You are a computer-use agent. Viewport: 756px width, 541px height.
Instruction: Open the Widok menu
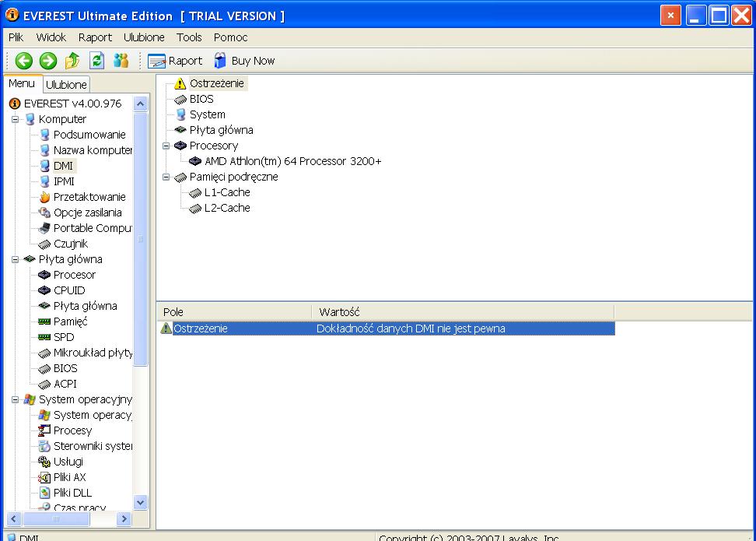click(51, 37)
